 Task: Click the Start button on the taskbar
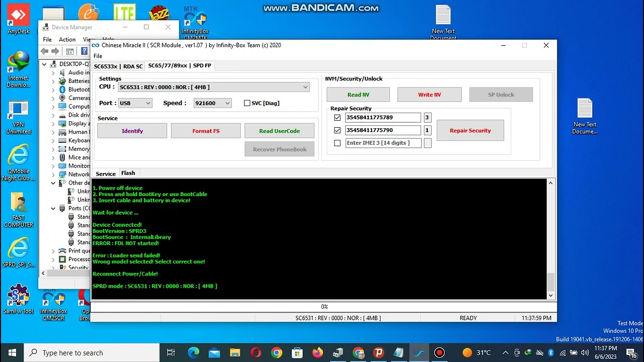(x=12, y=352)
